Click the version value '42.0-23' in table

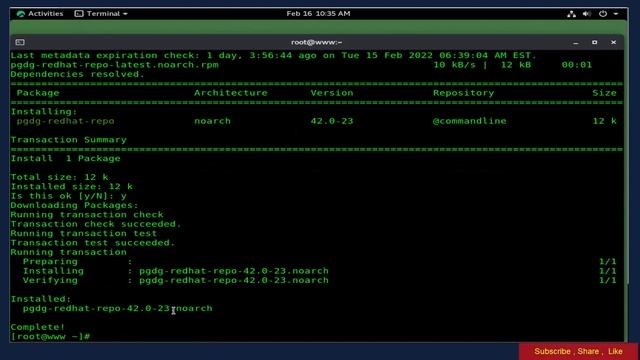pos(332,121)
